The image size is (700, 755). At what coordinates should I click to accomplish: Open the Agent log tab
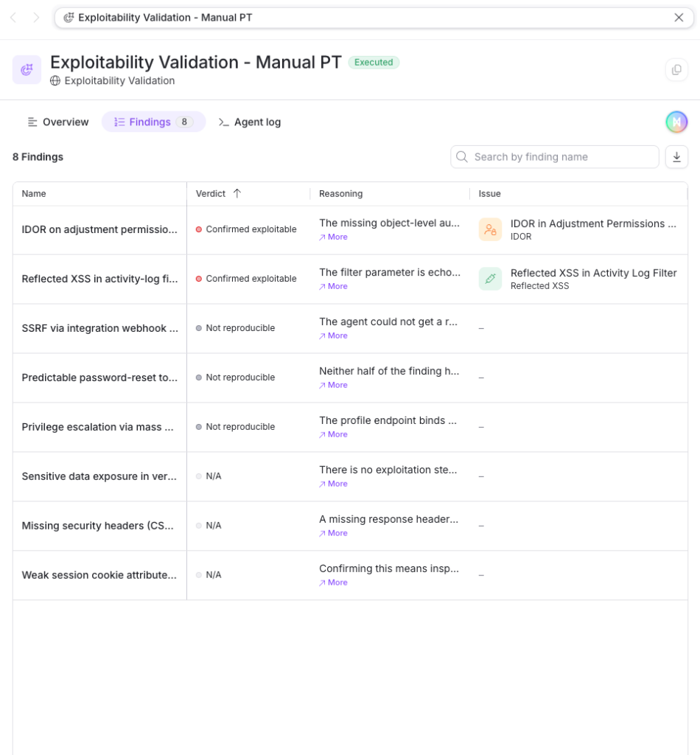pyautogui.click(x=250, y=122)
